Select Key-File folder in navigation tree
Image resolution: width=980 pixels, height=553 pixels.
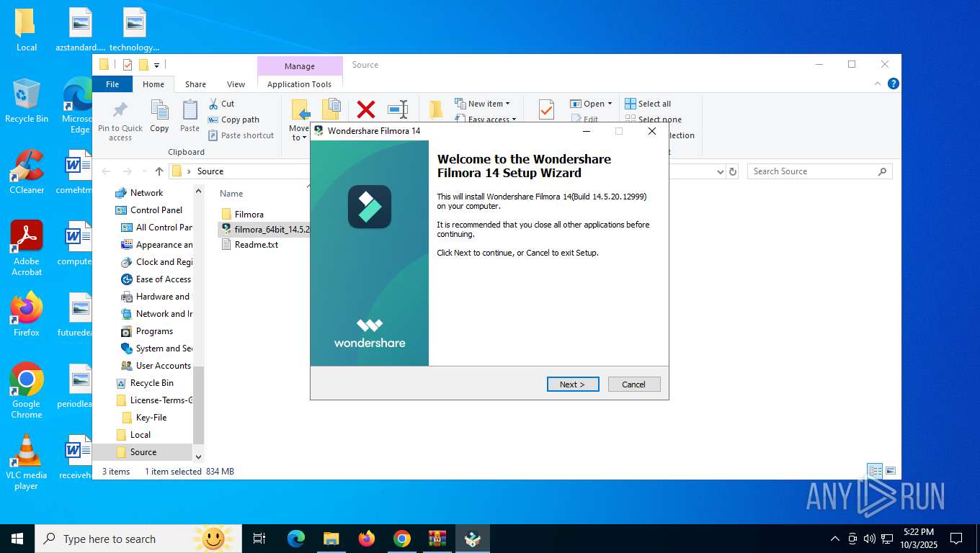(151, 417)
